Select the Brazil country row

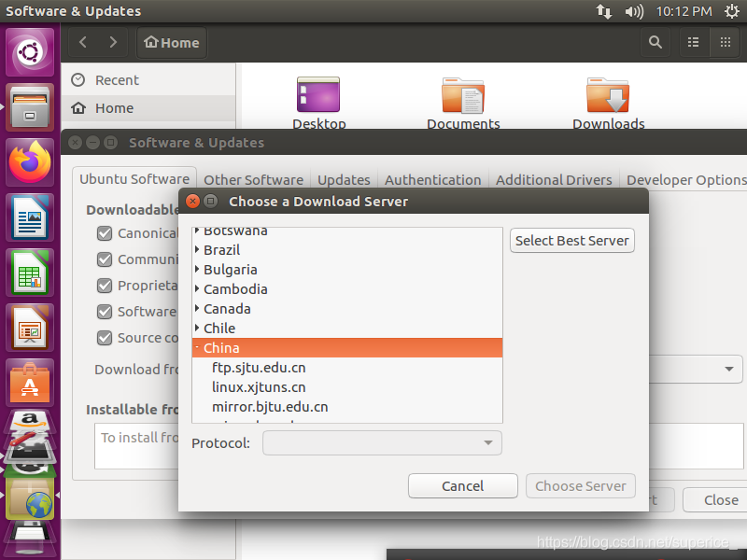pos(346,249)
